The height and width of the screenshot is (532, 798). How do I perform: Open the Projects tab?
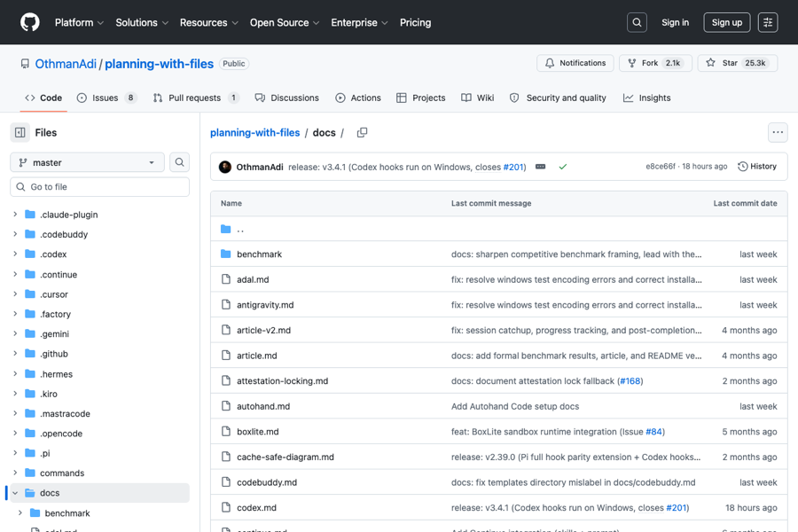(x=421, y=98)
